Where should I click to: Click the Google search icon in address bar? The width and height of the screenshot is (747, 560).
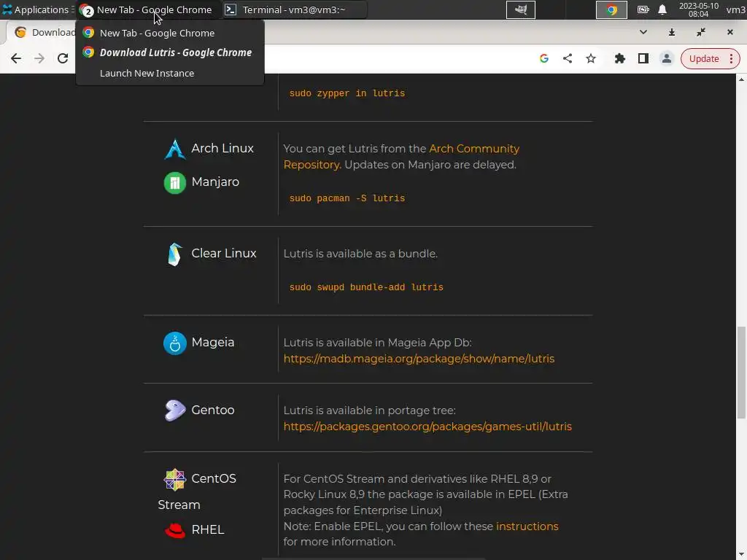click(x=544, y=58)
